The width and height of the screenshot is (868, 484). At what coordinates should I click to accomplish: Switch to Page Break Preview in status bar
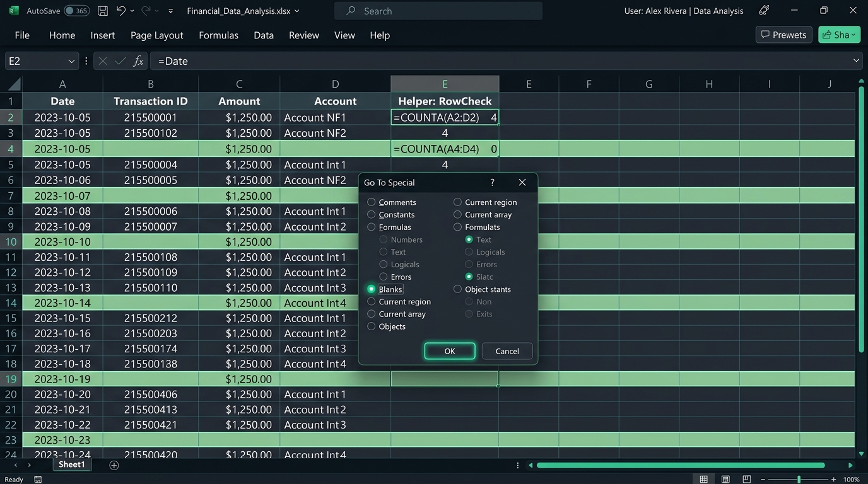click(747, 480)
